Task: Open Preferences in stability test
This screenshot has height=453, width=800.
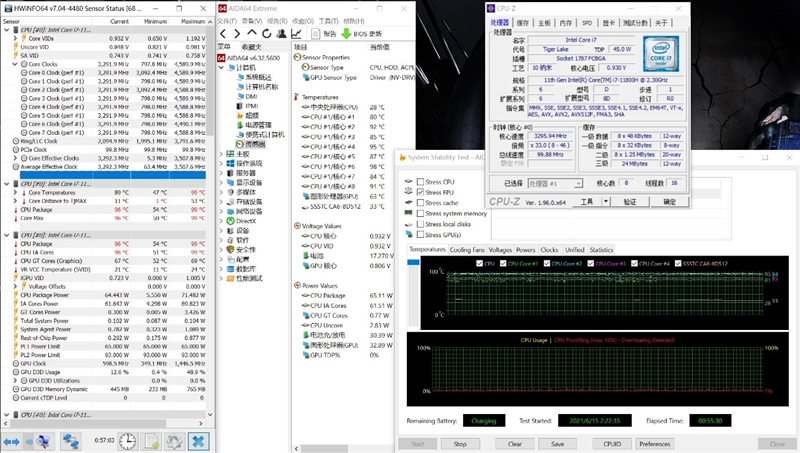Action: tap(655, 444)
